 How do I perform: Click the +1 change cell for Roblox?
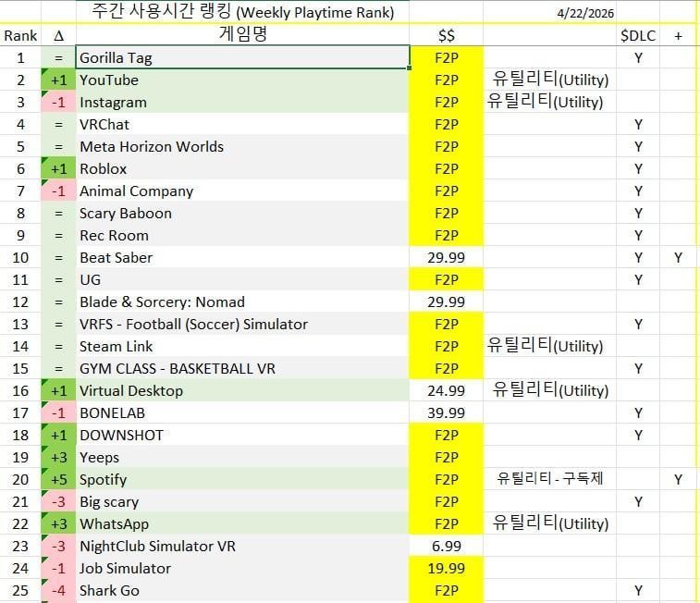58,168
